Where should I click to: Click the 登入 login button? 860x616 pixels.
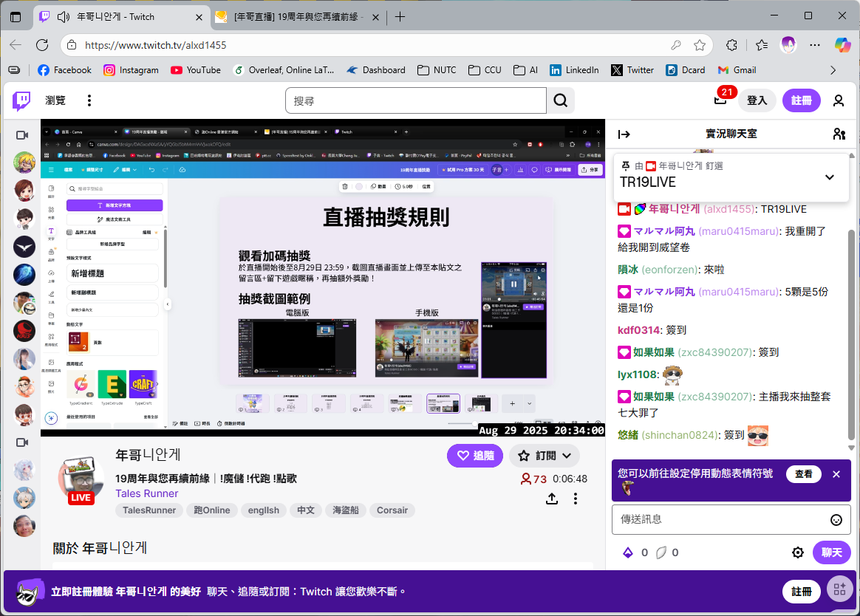(x=757, y=100)
